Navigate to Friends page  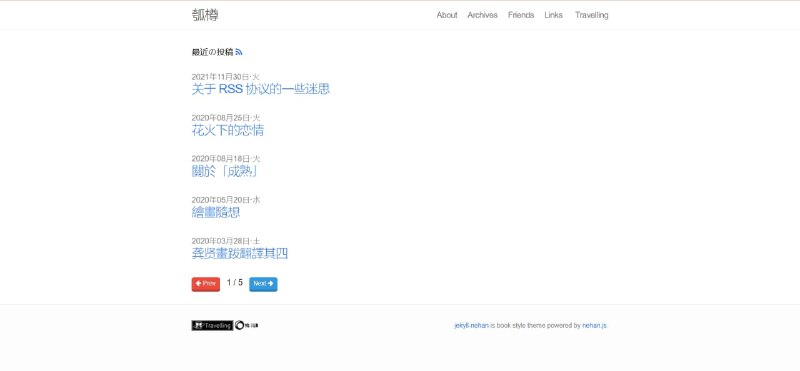pos(521,15)
